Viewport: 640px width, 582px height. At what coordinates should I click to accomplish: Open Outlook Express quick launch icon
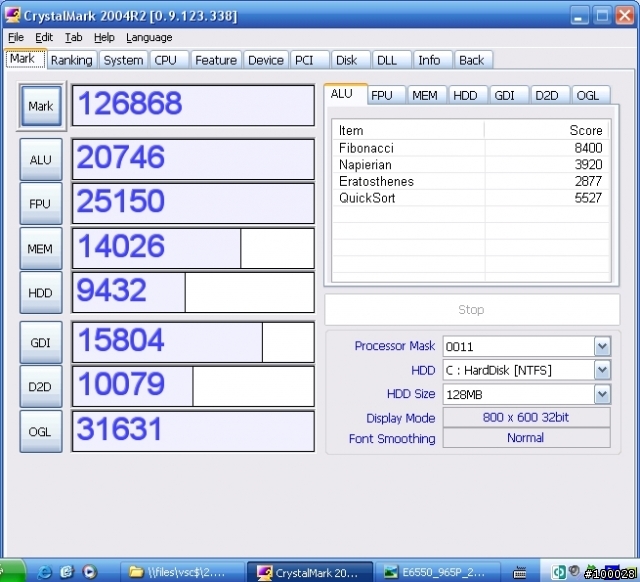67,572
